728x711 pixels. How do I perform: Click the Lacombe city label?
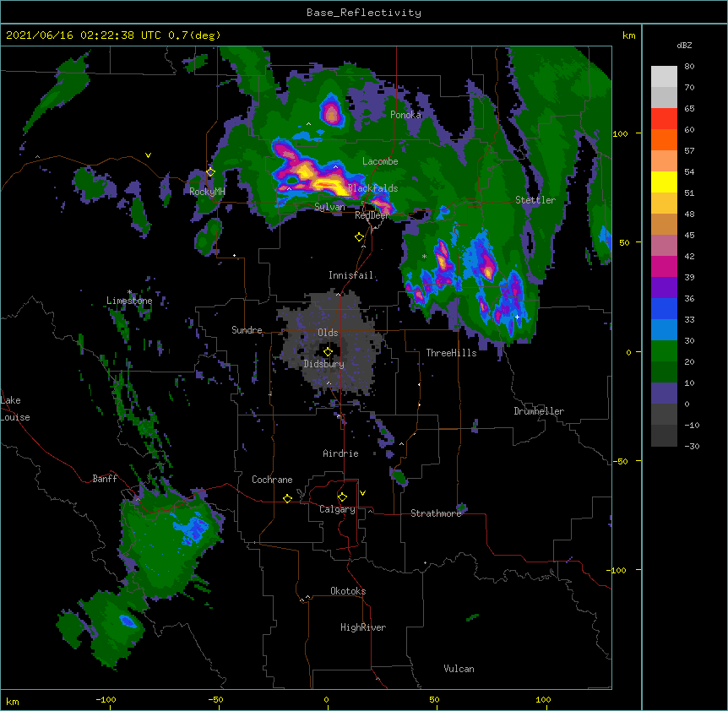coord(380,161)
